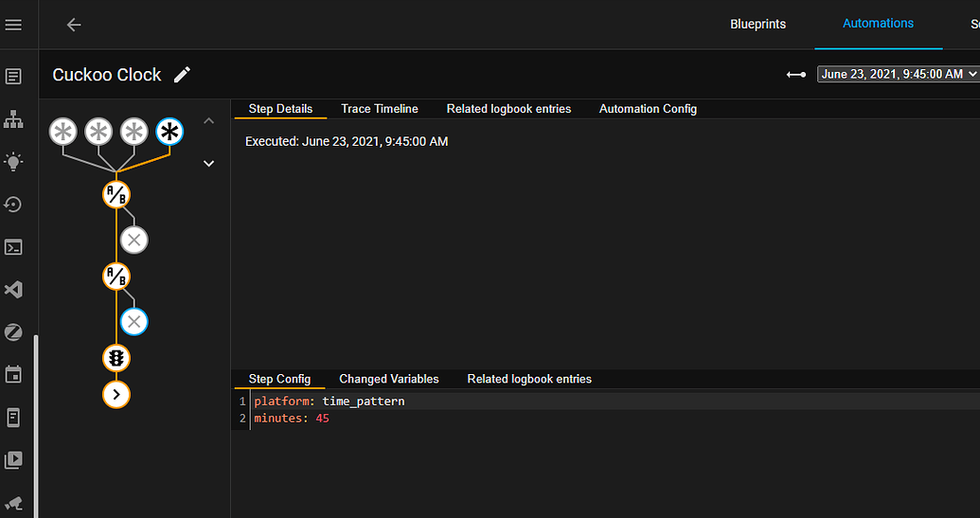
Task: Open the calendar icon in the sidebar
Action: (x=13, y=375)
